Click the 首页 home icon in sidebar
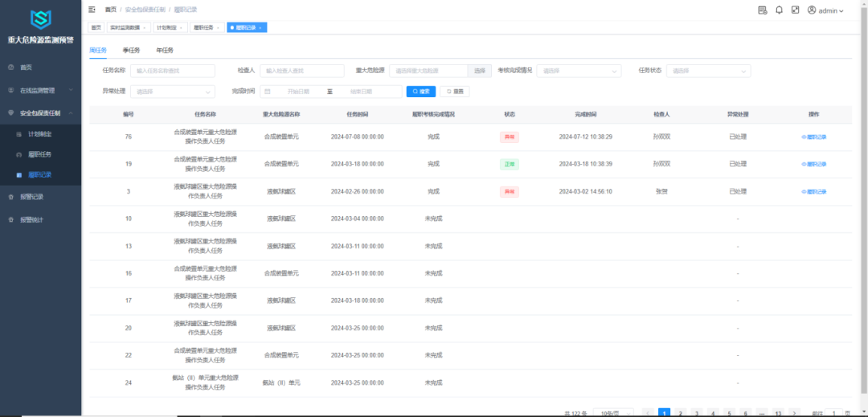Image resolution: width=868 pixels, height=417 pixels. tap(10, 67)
